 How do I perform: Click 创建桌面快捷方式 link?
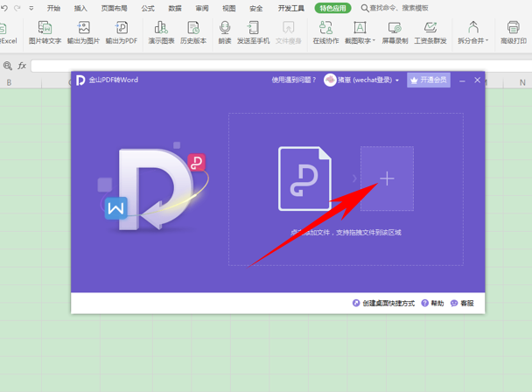(x=385, y=304)
